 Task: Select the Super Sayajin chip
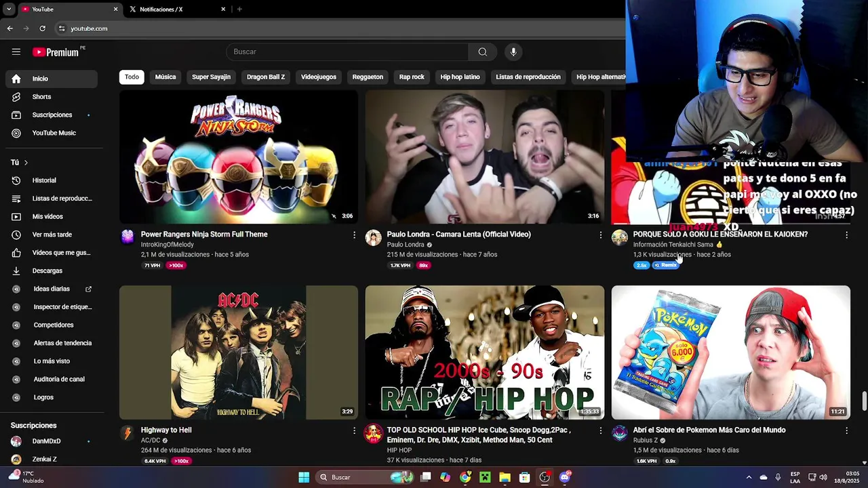click(211, 77)
